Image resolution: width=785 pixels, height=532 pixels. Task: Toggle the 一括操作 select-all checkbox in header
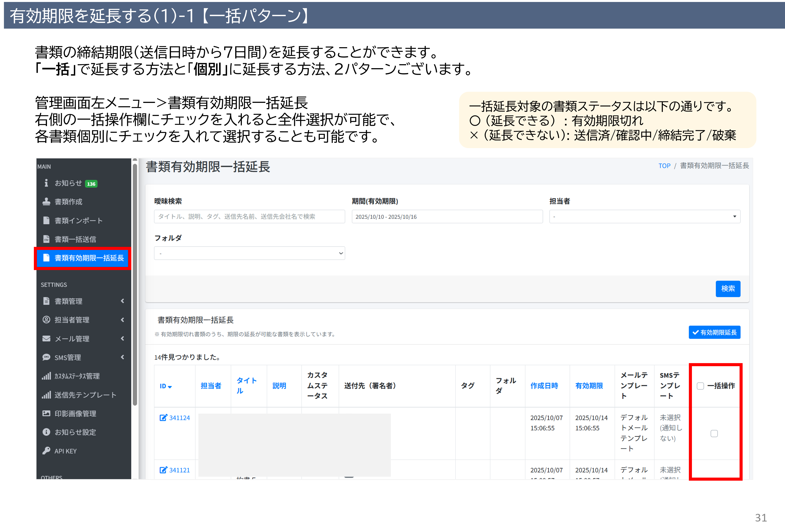click(700, 386)
